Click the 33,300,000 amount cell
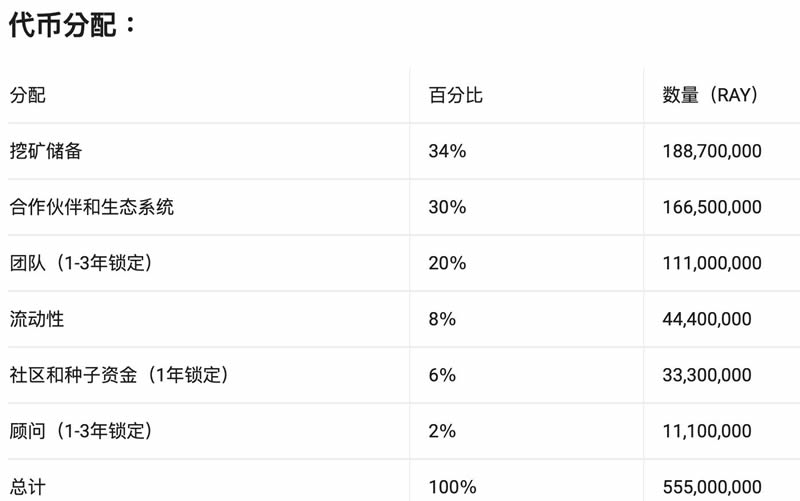 point(707,376)
